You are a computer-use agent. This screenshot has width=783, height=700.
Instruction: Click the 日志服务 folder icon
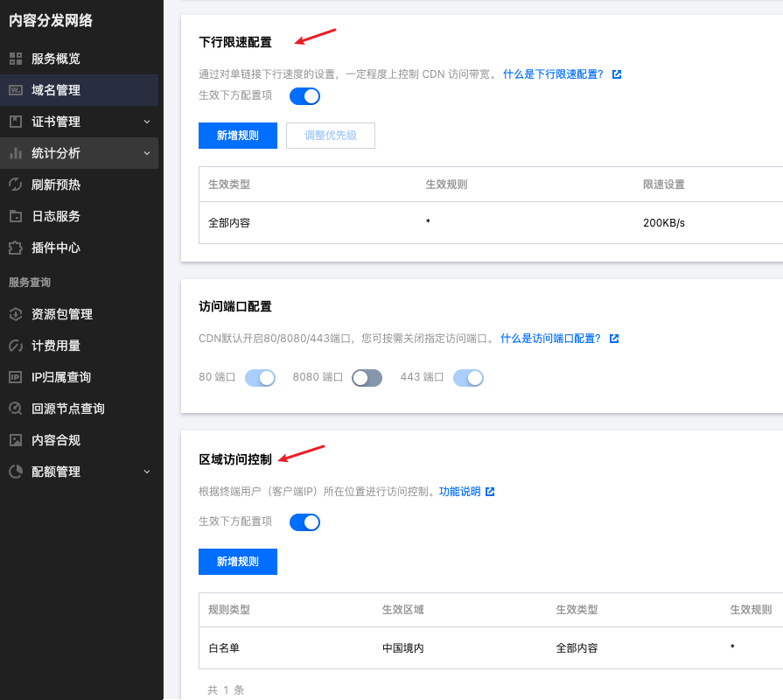pyautogui.click(x=16, y=216)
